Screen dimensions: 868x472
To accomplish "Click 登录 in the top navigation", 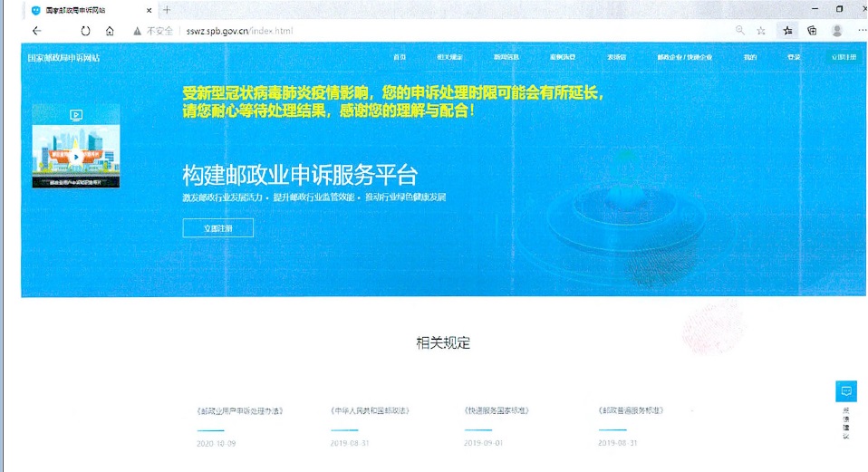I will (x=794, y=57).
